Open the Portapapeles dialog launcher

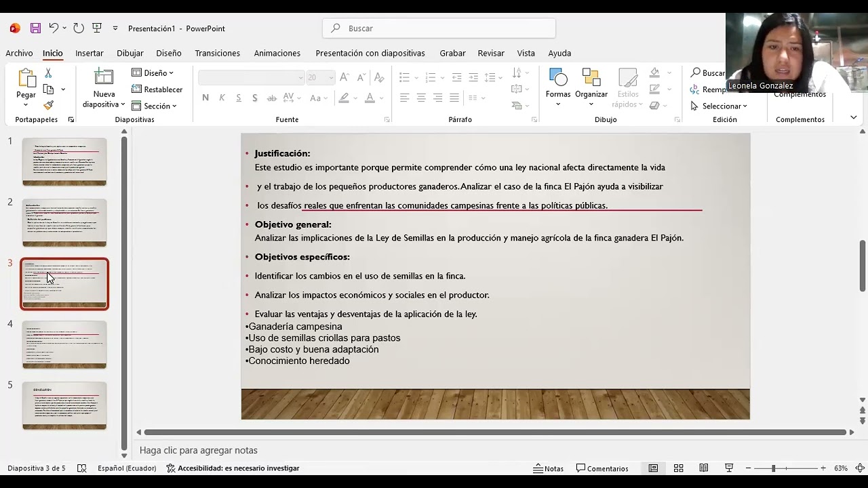coord(71,119)
